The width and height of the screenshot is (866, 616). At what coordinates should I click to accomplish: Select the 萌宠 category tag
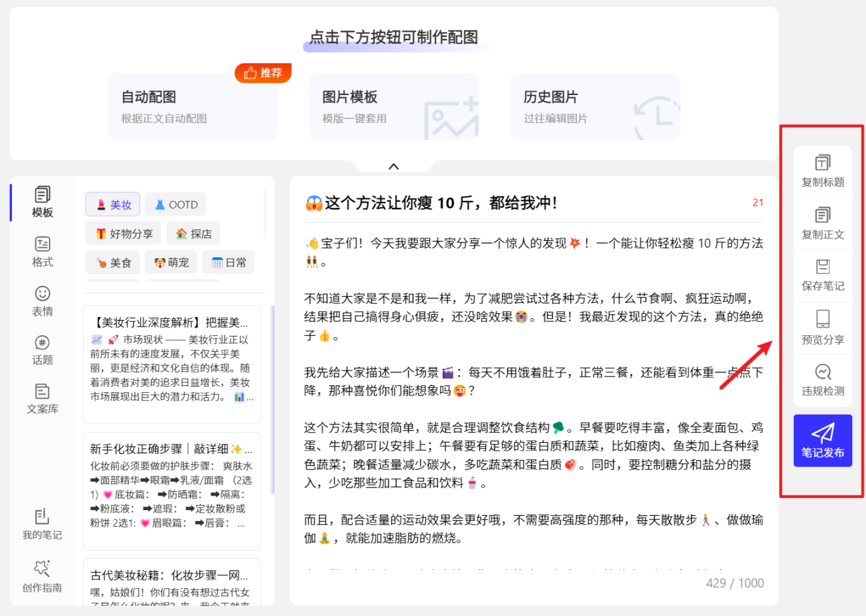(x=171, y=262)
